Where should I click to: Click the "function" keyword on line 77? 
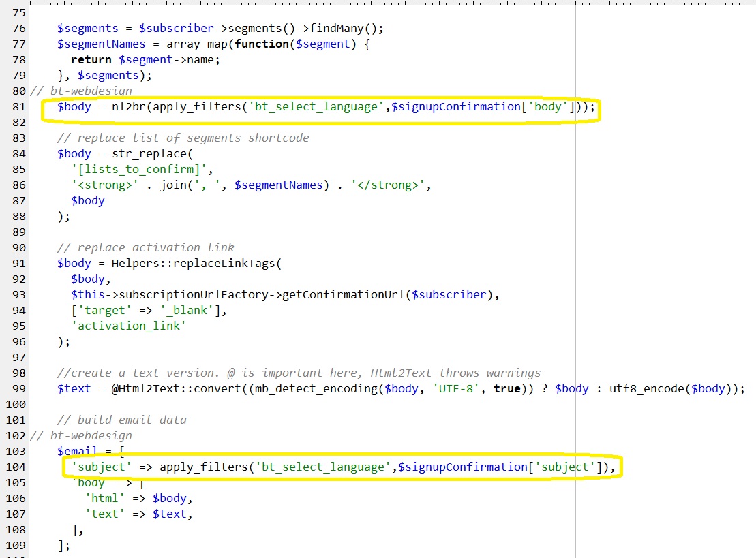[x=262, y=44]
